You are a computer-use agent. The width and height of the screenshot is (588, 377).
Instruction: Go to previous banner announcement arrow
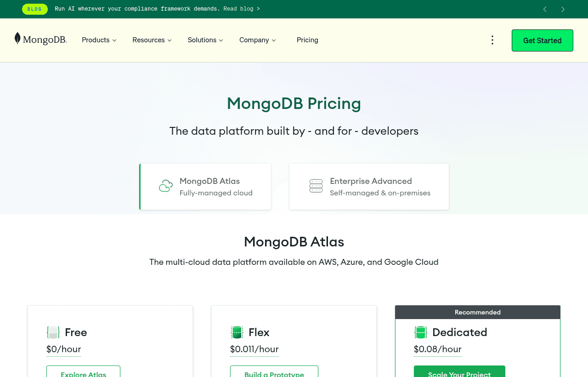545,9
